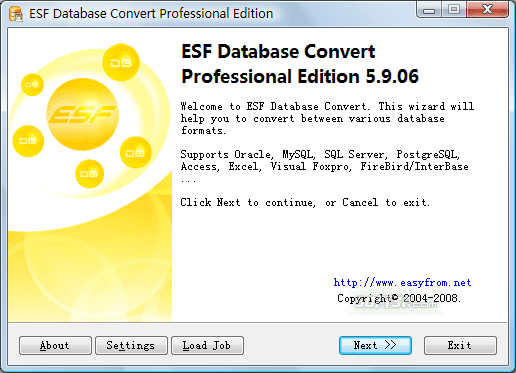
Task: Proceed with the Next >> button
Action: click(375, 345)
